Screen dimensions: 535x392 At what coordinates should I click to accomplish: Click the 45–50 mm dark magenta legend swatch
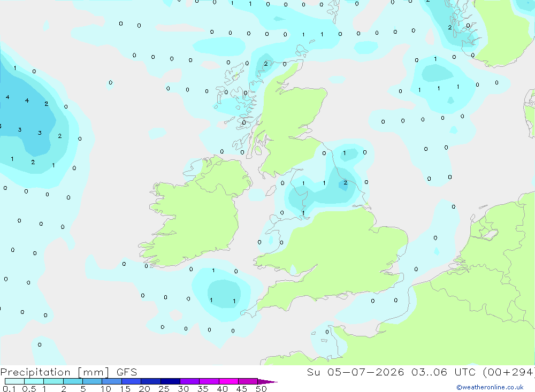[x=248, y=381]
